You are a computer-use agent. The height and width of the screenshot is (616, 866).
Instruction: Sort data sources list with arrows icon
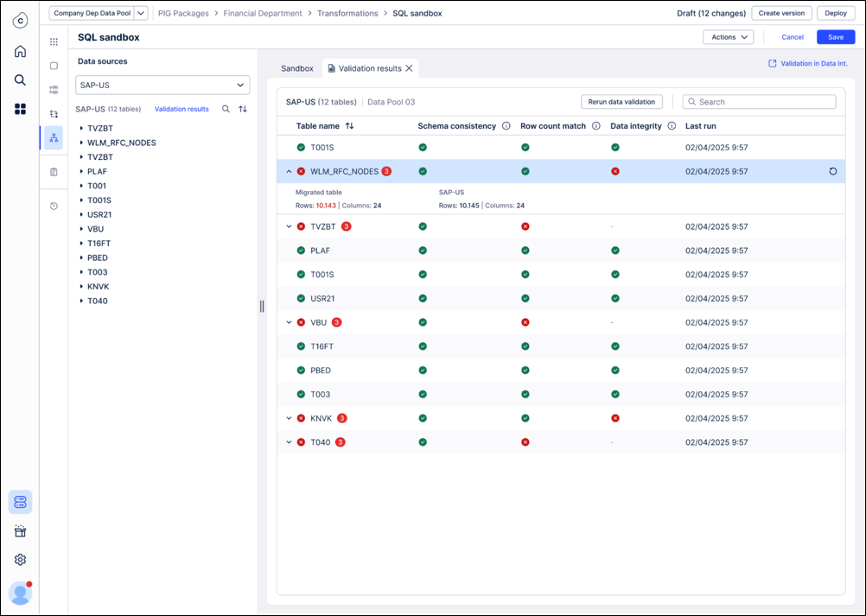click(x=243, y=109)
